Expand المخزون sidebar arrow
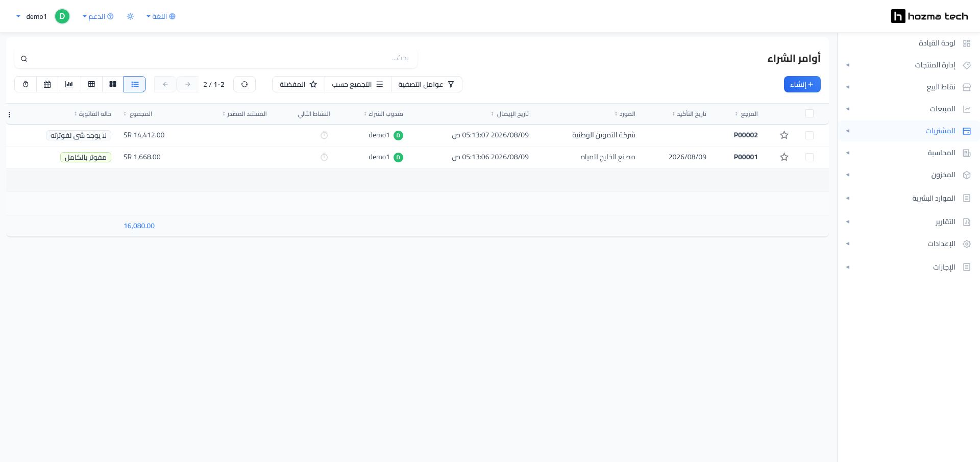Viewport: 980px width, 462px height. pos(848,175)
